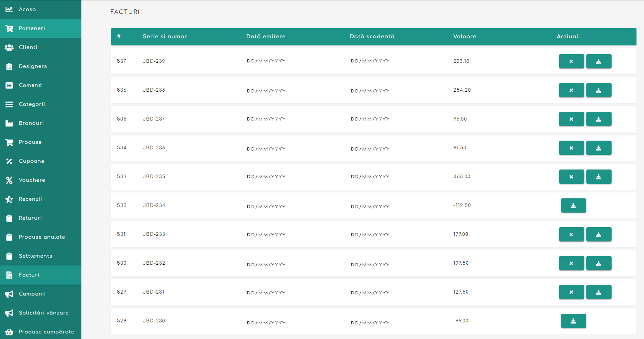Click the X button for invoice JBD-235
This screenshot has width=644, height=339.
571,177
